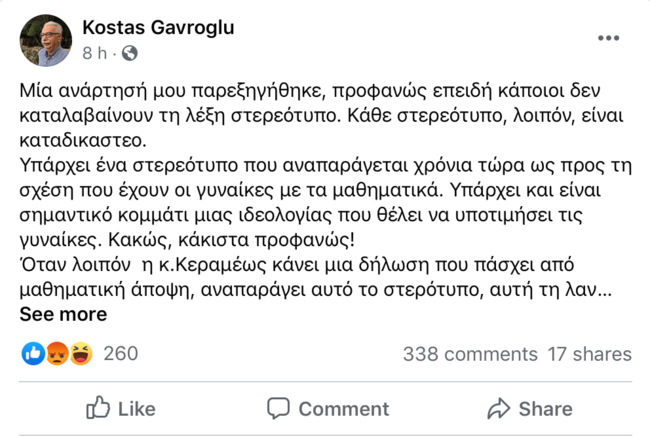View the 17 shares list
The height and width of the screenshot is (436, 650).
click(590, 354)
